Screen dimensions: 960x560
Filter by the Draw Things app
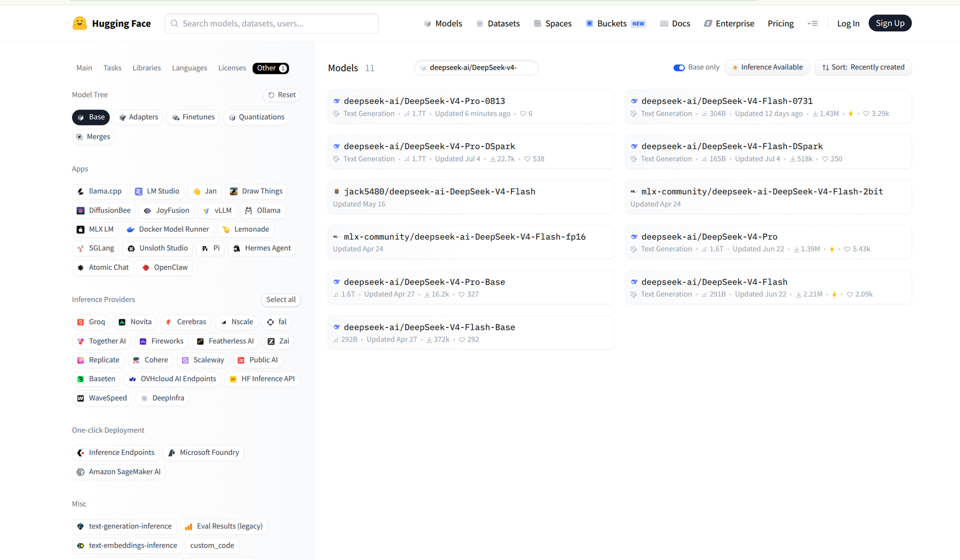pos(256,191)
